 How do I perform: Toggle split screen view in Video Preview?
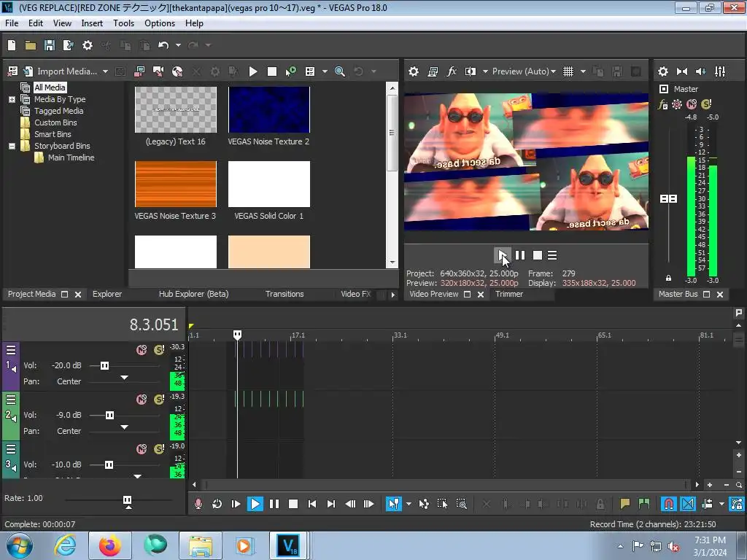[x=471, y=71]
